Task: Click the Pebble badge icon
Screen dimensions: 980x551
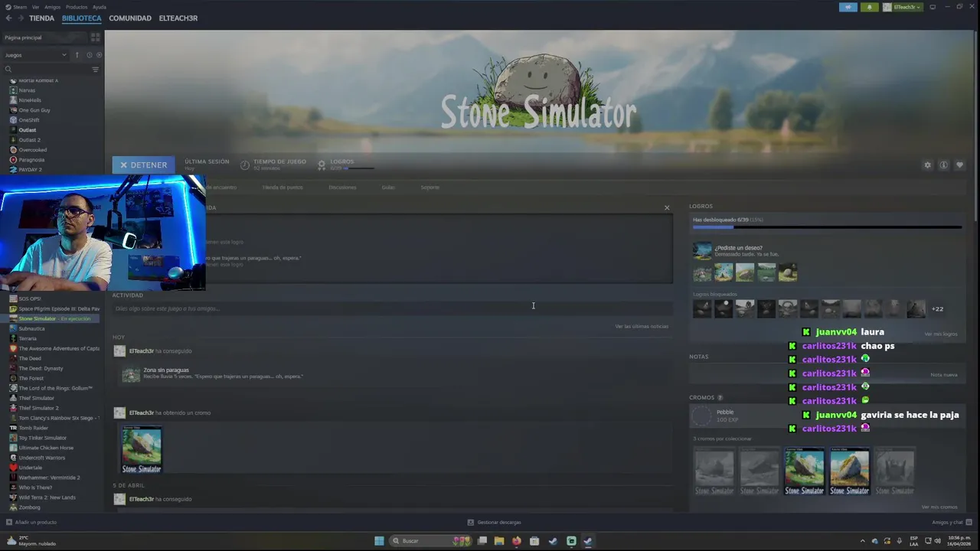Action: (702, 416)
